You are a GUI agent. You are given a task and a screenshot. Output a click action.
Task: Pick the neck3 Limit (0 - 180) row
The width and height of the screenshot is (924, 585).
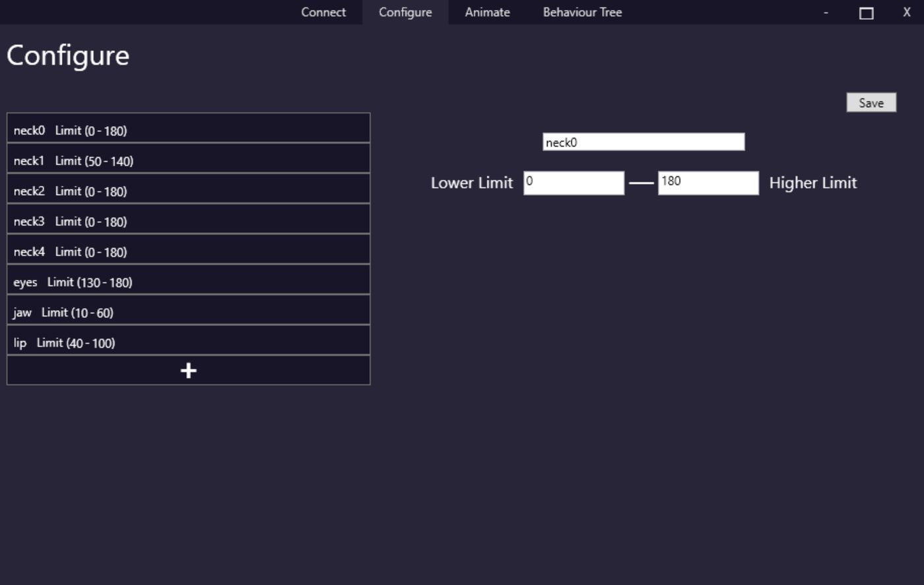(189, 219)
